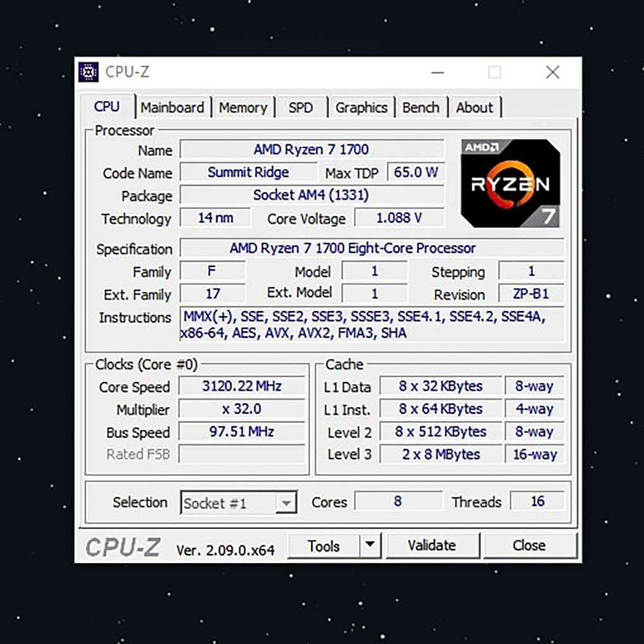The width and height of the screenshot is (644, 644).
Task: Click the Bus Speed value 97.51 MHz
Action: (242, 431)
